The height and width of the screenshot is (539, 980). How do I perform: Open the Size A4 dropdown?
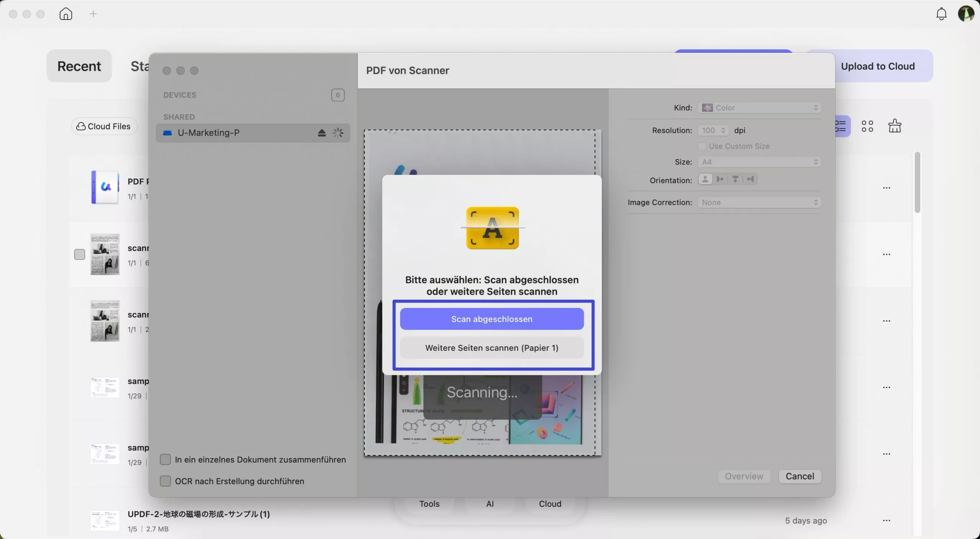[759, 162]
